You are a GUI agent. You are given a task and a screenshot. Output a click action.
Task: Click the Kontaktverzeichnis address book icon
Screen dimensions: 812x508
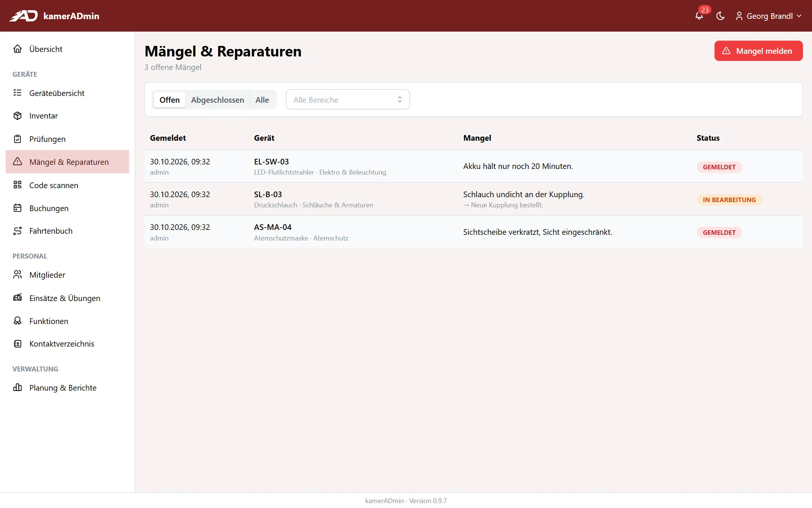(17, 344)
